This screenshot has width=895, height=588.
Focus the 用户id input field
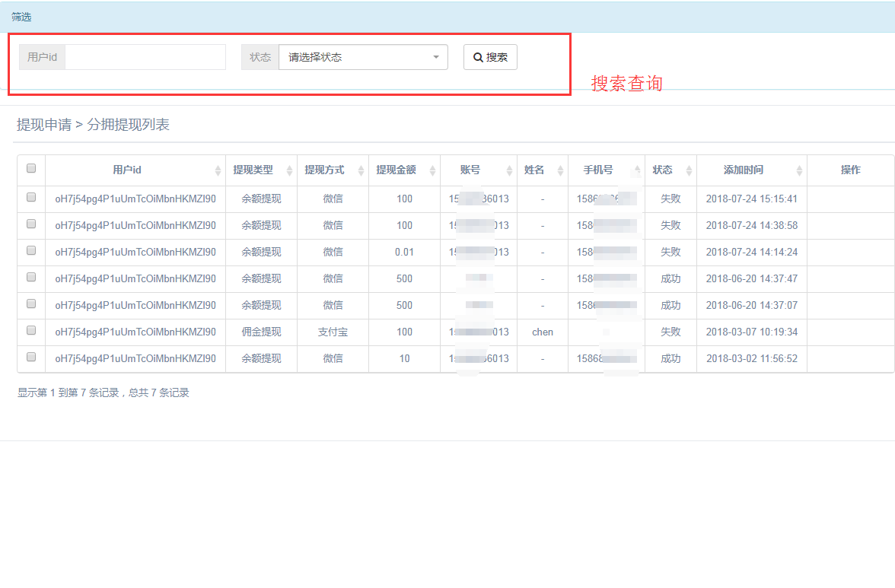coord(145,57)
